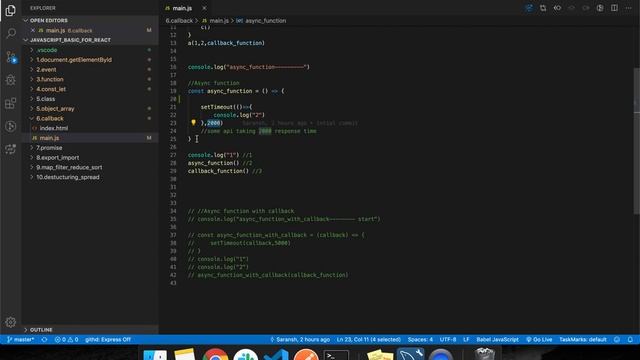Open Slack from the Dock
640x360 pixels.
(x=245, y=354)
